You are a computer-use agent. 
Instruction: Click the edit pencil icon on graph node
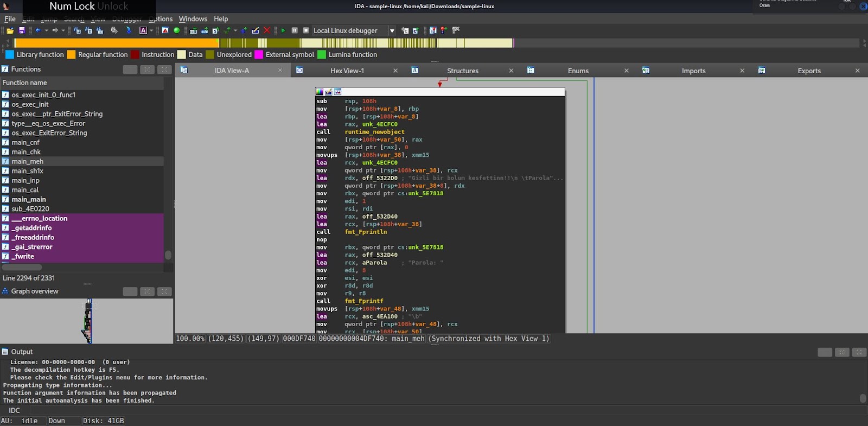point(329,92)
